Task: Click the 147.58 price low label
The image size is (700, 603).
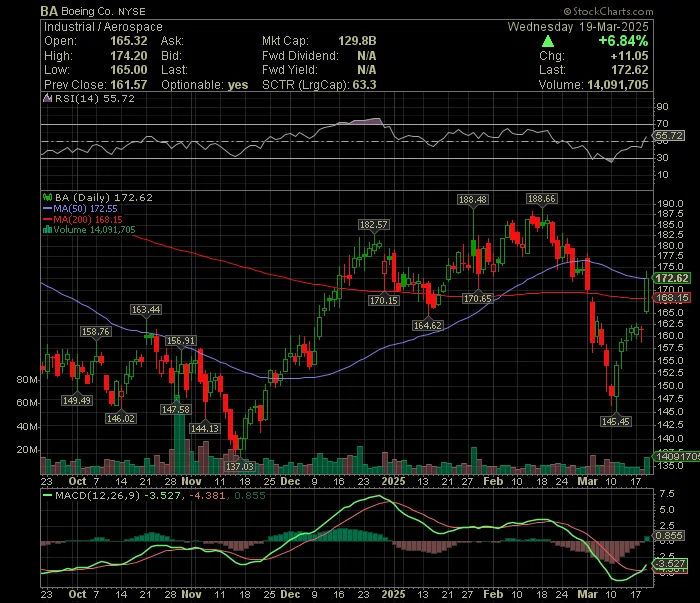Action: tap(176, 409)
